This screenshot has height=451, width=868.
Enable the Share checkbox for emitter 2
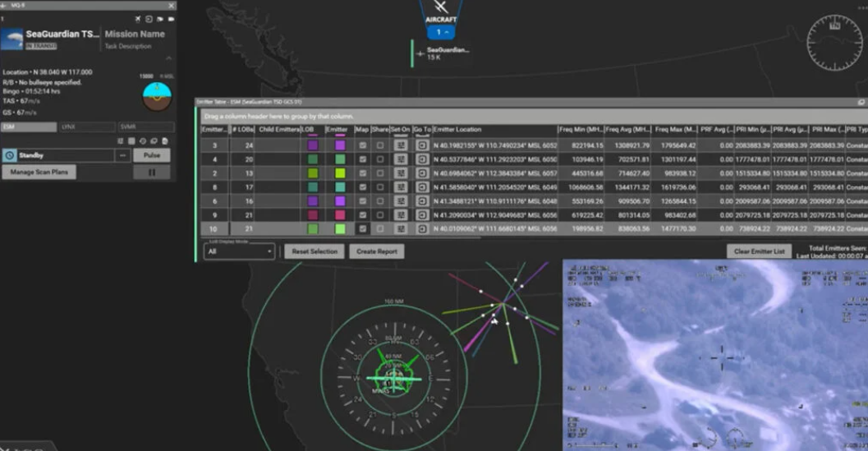[379, 173]
